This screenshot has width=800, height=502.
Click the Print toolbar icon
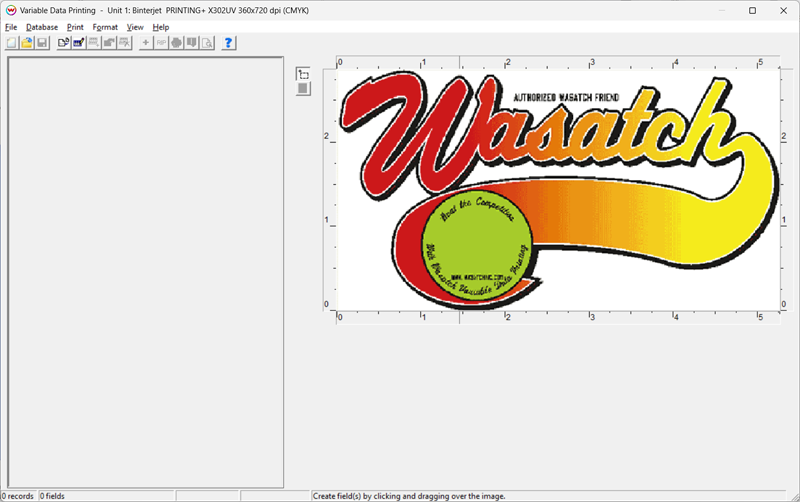point(177,43)
